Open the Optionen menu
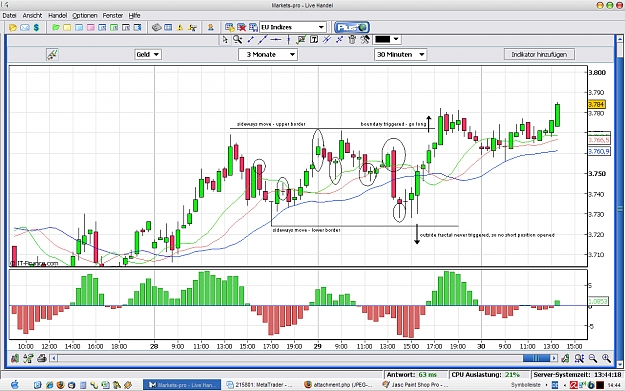625x391 pixels. [x=85, y=16]
